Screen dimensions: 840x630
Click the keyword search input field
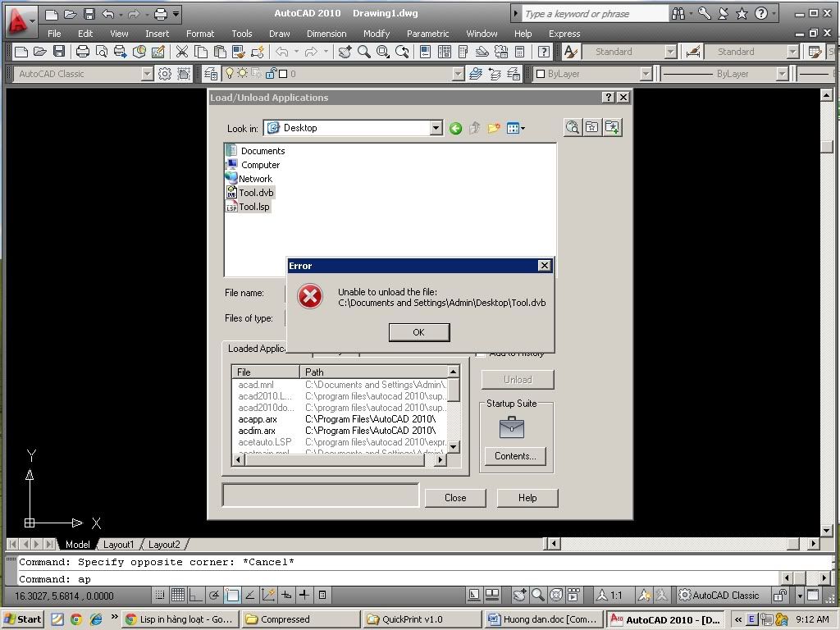click(595, 14)
